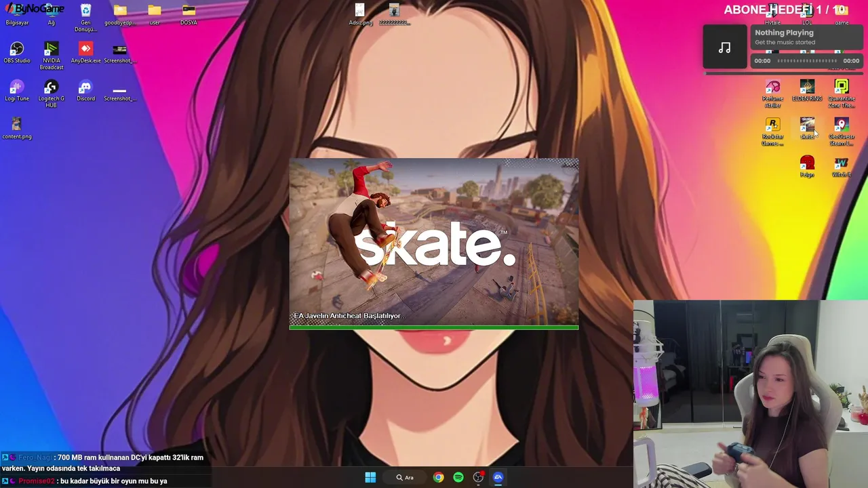The width and height of the screenshot is (868, 488).
Task: Open the user folder on desktop
Action: click(x=155, y=14)
